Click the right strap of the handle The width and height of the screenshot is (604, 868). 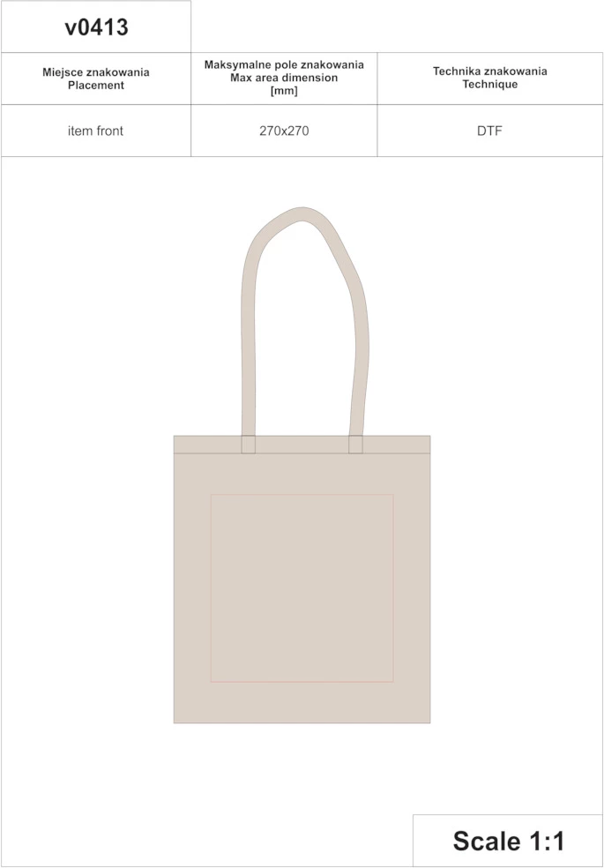(x=358, y=355)
